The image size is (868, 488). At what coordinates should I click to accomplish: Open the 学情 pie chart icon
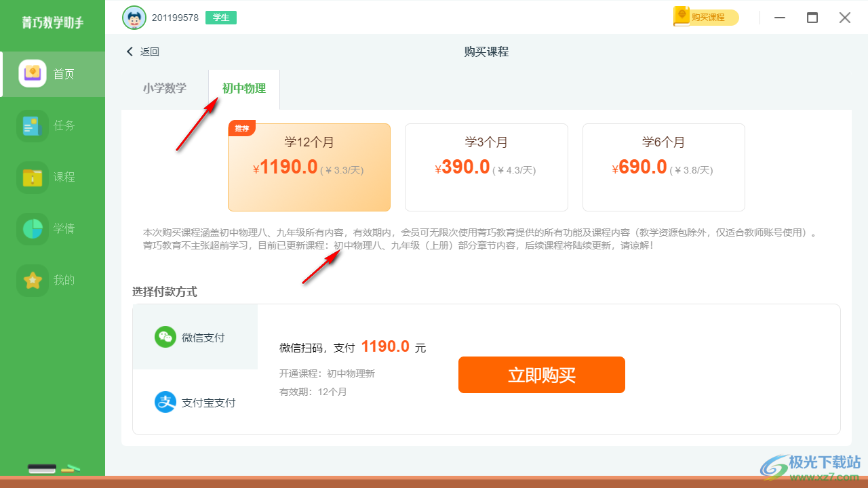click(33, 228)
